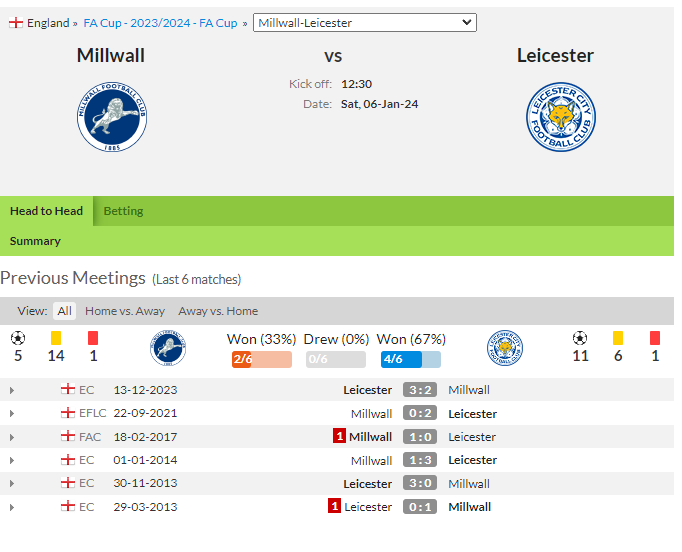The height and width of the screenshot is (552, 682).
Task: Switch view to Home vs. Away
Action: coord(125,311)
